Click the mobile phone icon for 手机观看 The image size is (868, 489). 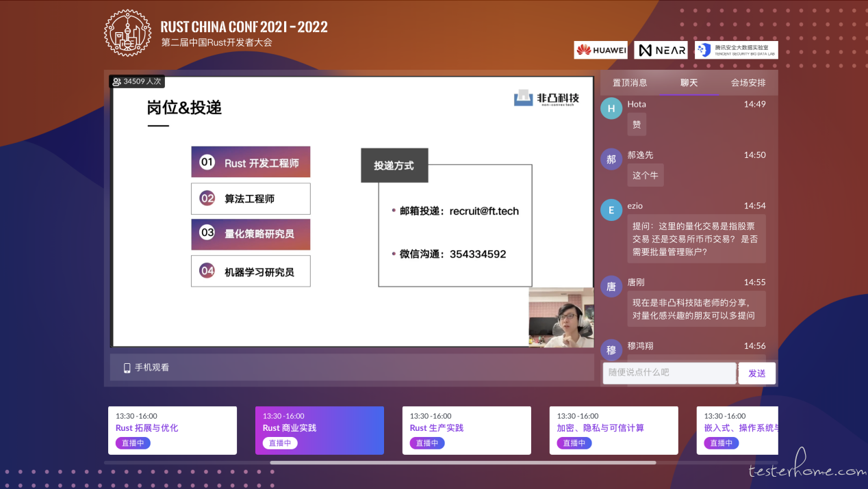(127, 368)
